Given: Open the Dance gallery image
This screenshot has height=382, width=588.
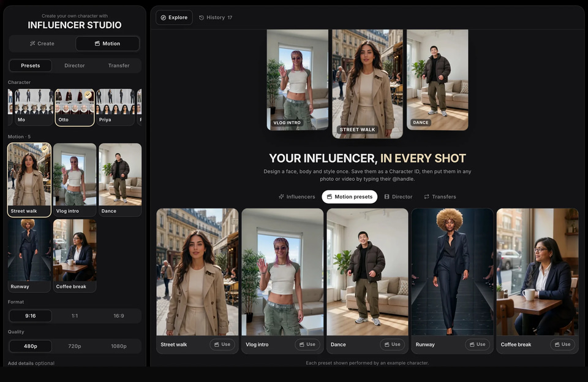Looking at the screenshot, I should (x=367, y=272).
